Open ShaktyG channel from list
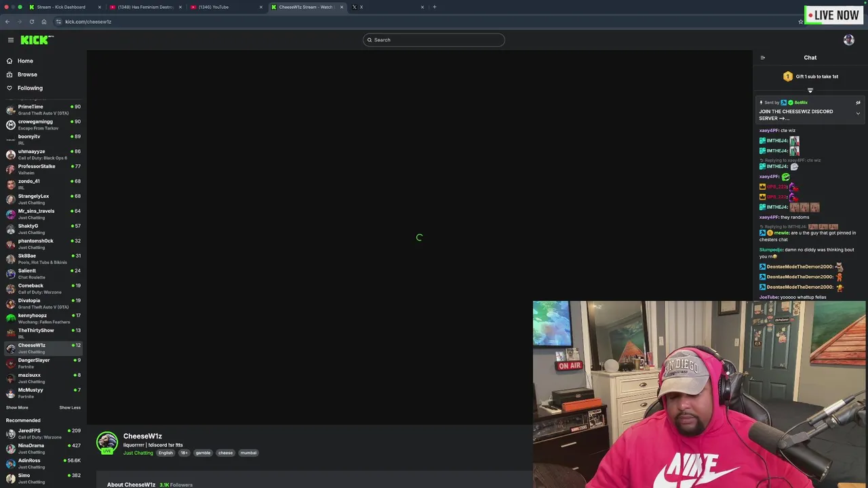Image resolution: width=868 pixels, height=488 pixels. tap(43, 229)
